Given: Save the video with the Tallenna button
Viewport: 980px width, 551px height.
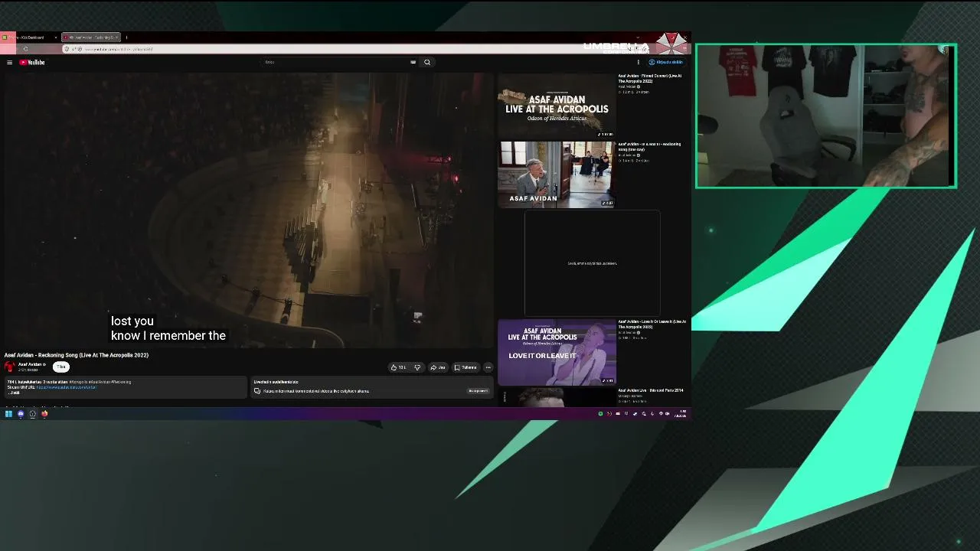Looking at the screenshot, I should [465, 367].
